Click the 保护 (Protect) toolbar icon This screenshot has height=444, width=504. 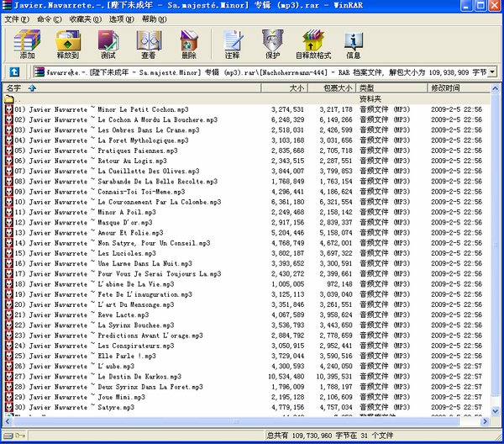(x=272, y=44)
